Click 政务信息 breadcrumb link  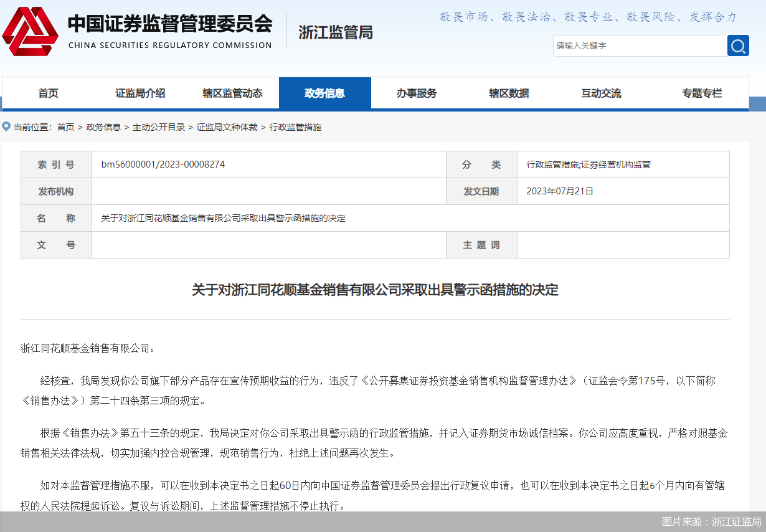[x=103, y=127]
